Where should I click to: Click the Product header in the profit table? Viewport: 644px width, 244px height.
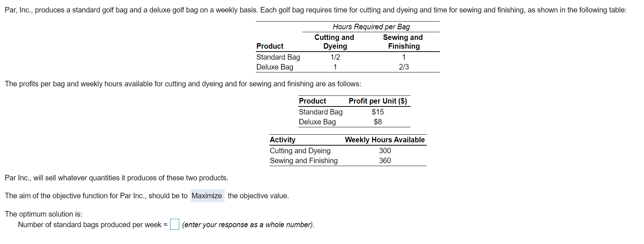312,101
